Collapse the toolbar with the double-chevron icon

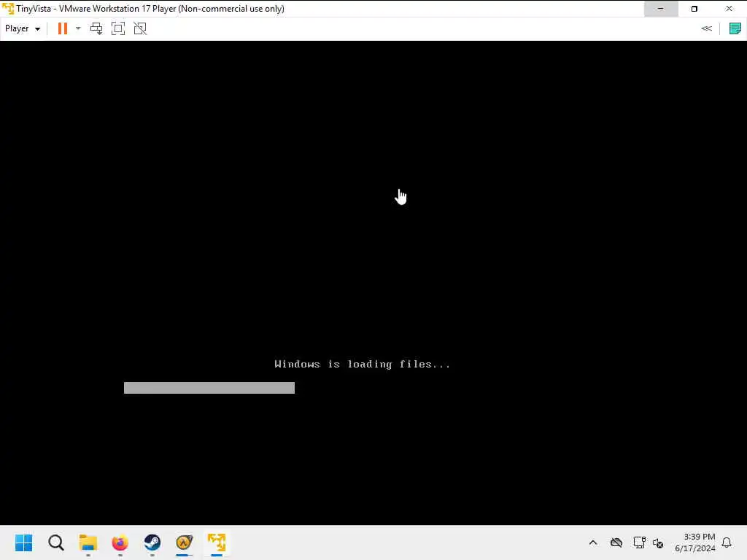[706, 28]
